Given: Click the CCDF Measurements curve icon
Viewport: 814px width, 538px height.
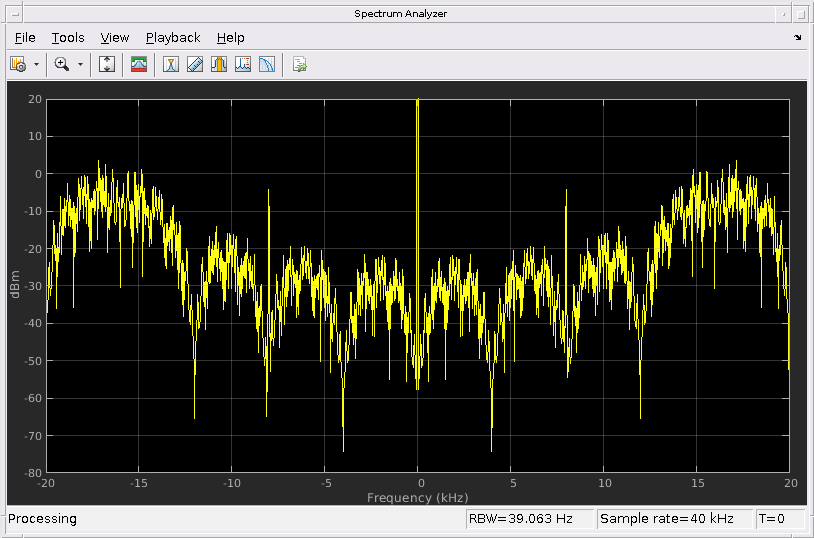Looking at the screenshot, I should click(x=267, y=65).
